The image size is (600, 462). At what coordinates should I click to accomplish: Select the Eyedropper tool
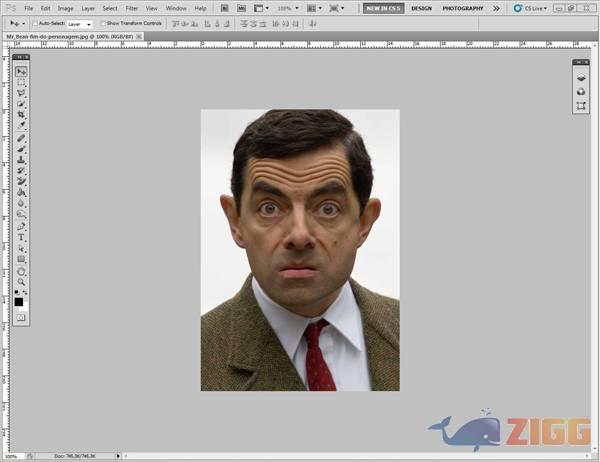[x=21, y=126]
